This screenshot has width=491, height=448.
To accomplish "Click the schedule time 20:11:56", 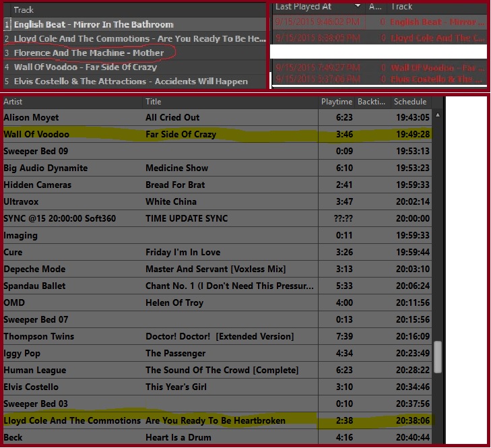I will [x=413, y=302].
